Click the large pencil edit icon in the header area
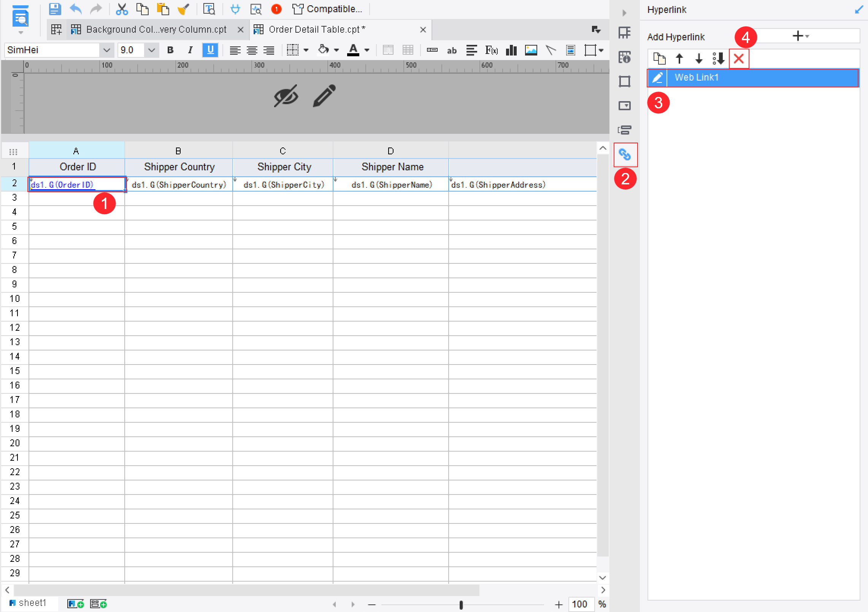The width and height of the screenshot is (868, 612). (324, 96)
